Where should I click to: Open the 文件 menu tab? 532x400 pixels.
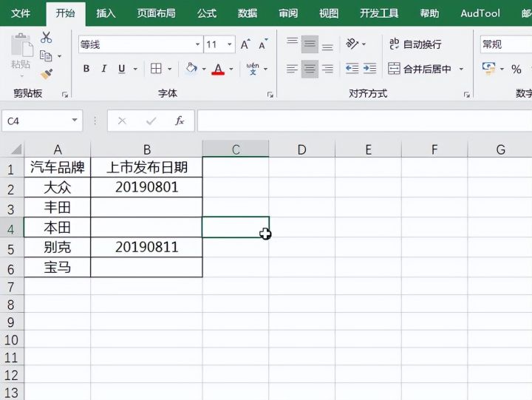(x=21, y=13)
